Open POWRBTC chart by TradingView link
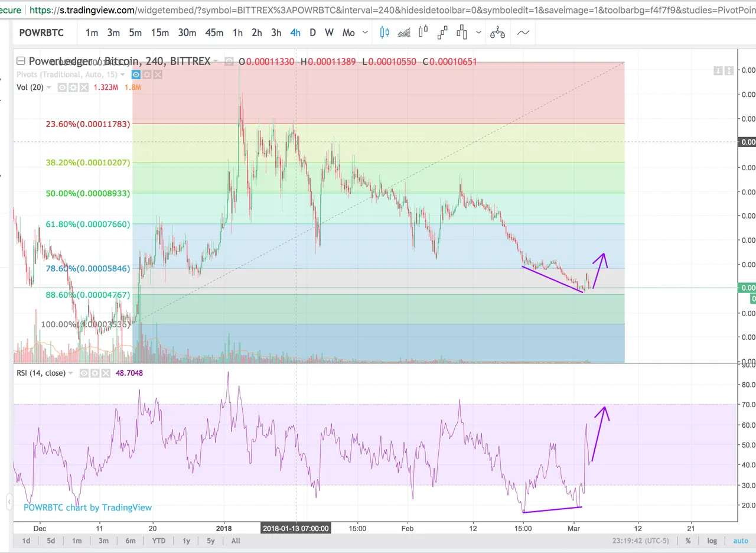The height and width of the screenshot is (553, 756). click(87, 508)
